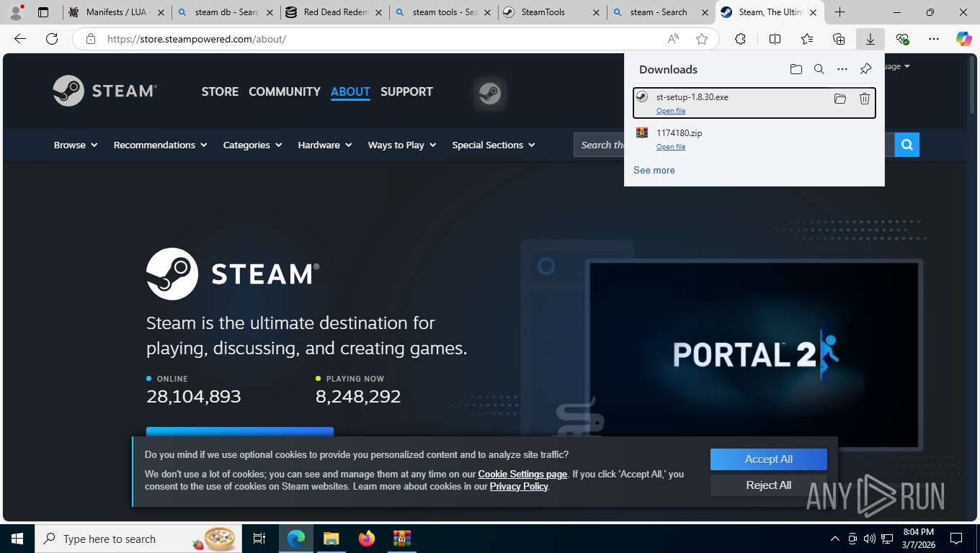Open a new browser tab
The height and width of the screenshot is (553, 980).
coord(839,12)
